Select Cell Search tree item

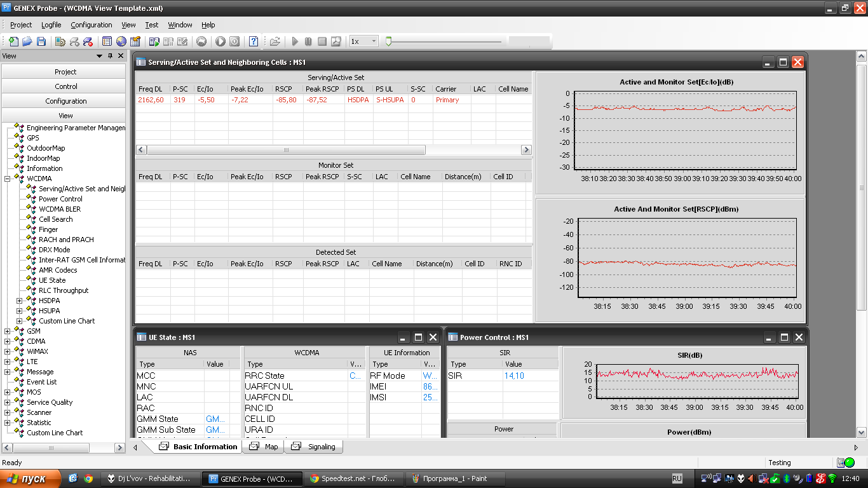(x=56, y=219)
